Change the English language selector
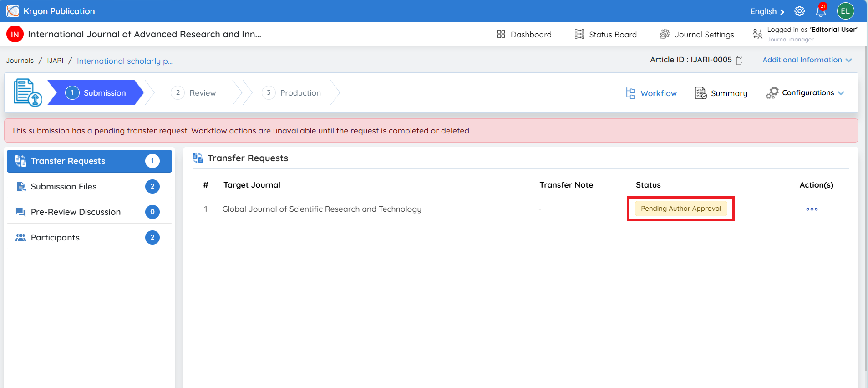Image resolution: width=868 pixels, height=388 pixels. point(767,11)
